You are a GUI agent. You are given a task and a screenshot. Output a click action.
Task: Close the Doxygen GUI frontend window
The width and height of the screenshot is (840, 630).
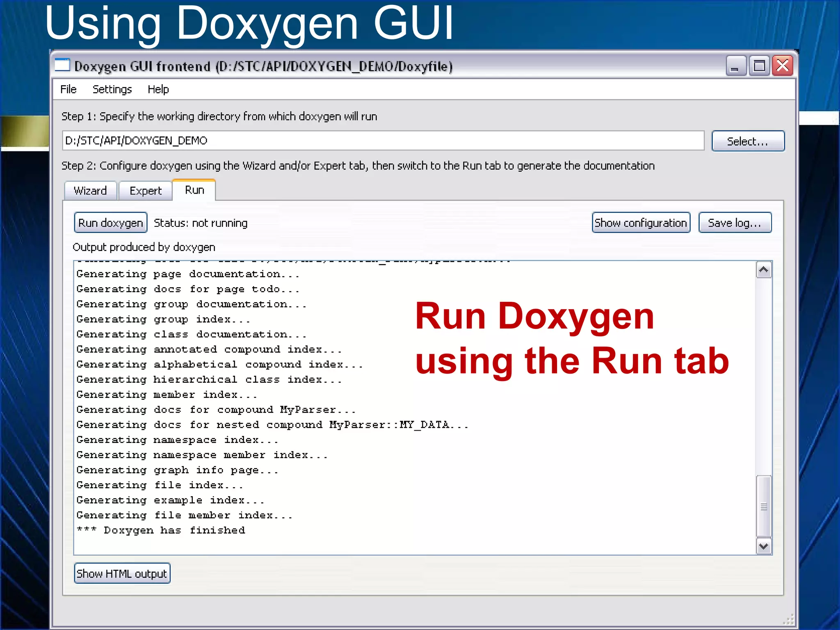783,66
